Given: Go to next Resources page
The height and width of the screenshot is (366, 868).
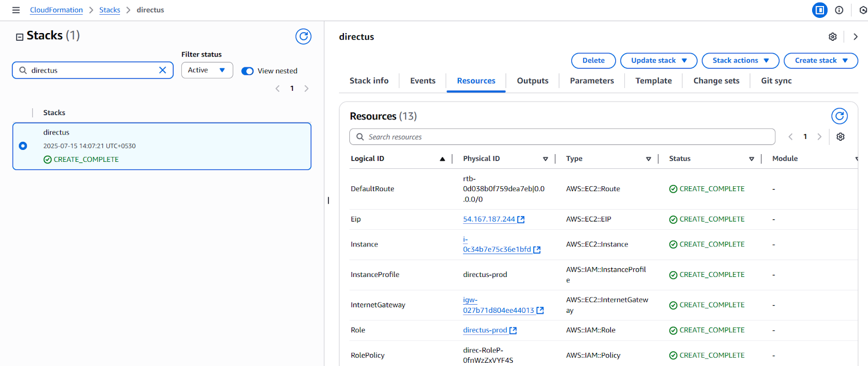Looking at the screenshot, I should tap(819, 137).
